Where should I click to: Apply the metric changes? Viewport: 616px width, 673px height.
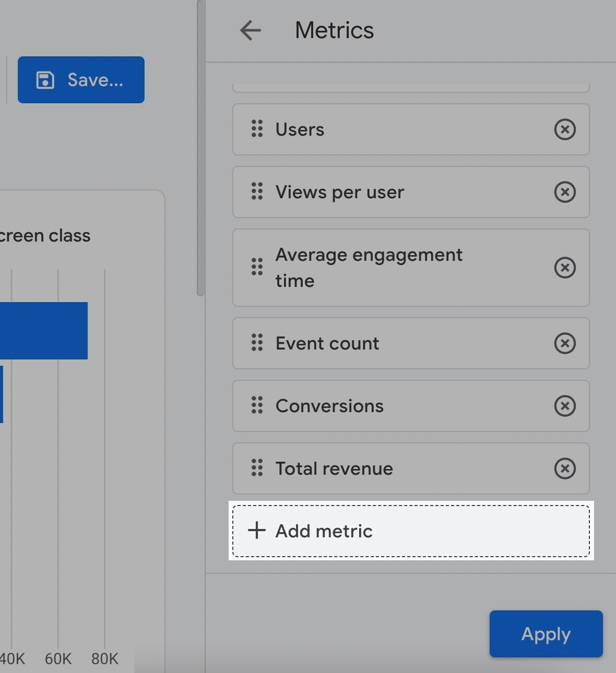(x=546, y=634)
